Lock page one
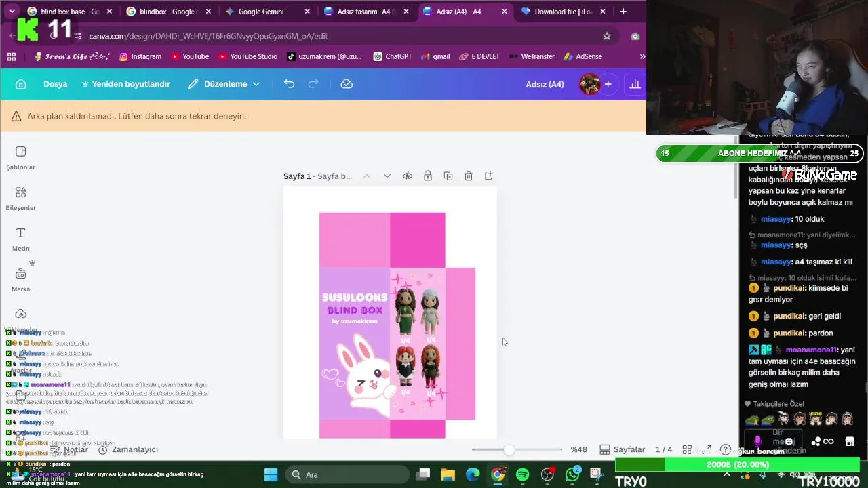This screenshot has width=868, height=488. pyautogui.click(x=428, y=176)
